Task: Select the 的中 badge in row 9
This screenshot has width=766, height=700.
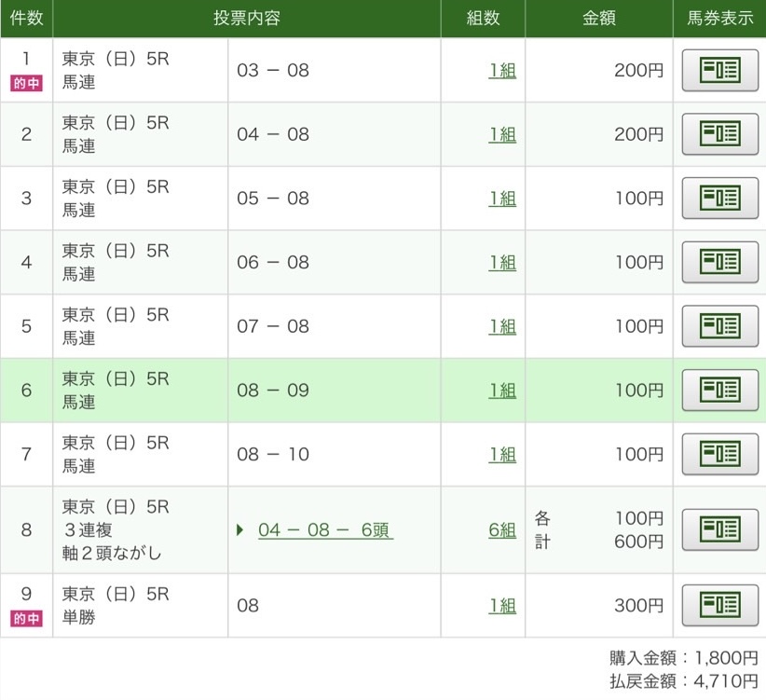Action: pyautogui.click(x=26, y=618)
